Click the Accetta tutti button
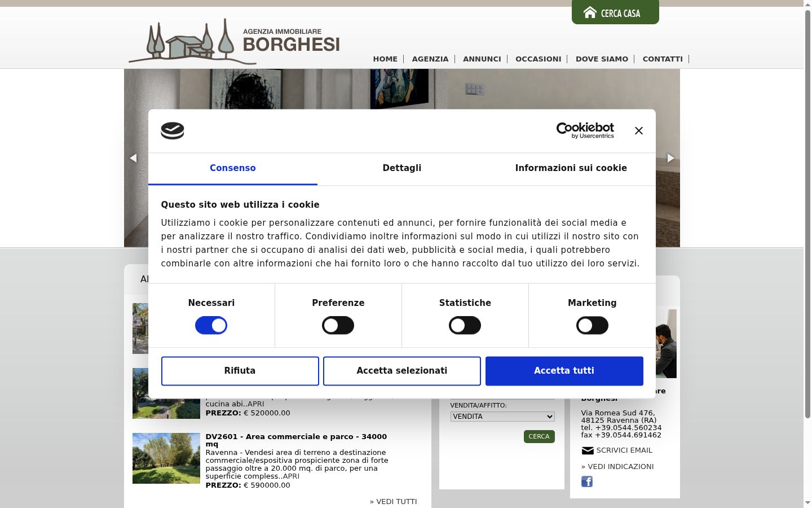Viewport: 812px width, 508px height. 564,371
